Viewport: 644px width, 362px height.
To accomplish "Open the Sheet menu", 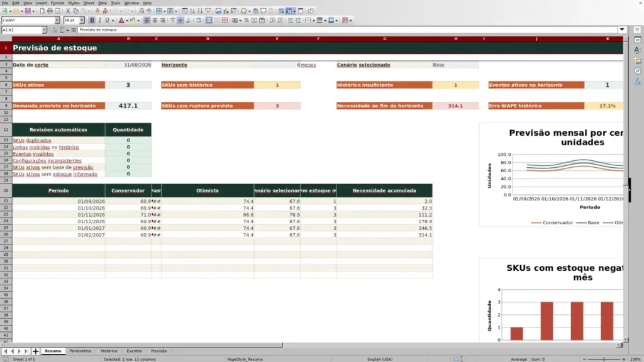I will pyautogui.click(x=89, y=3).
